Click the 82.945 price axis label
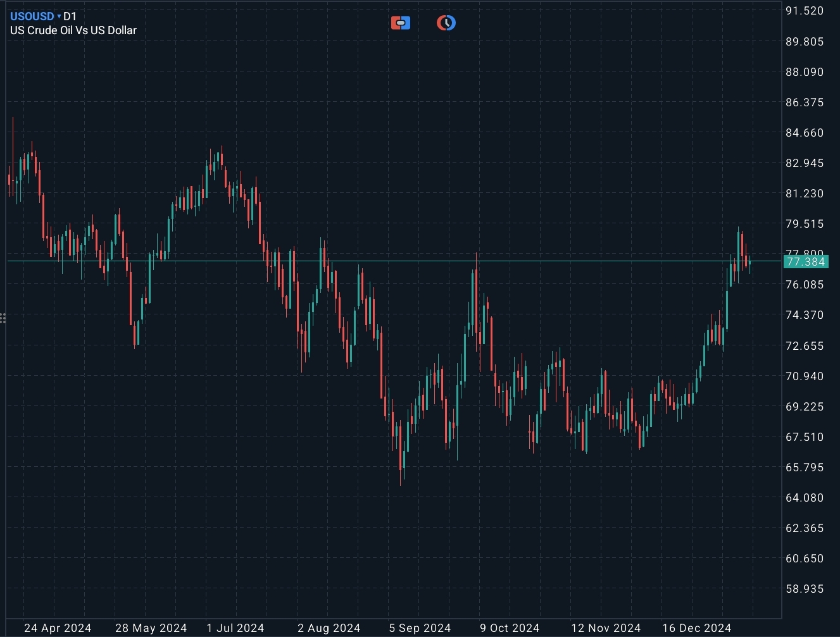Screen dimensions: 840x637 (x=805, y=163)
